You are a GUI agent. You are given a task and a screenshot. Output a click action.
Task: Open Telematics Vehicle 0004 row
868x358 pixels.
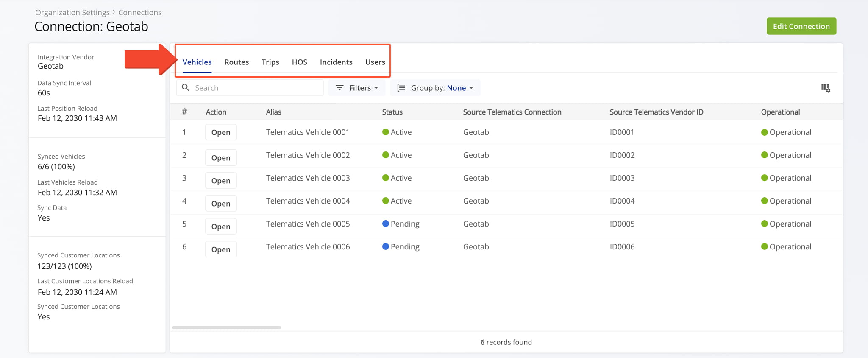[x=221, y=204]
